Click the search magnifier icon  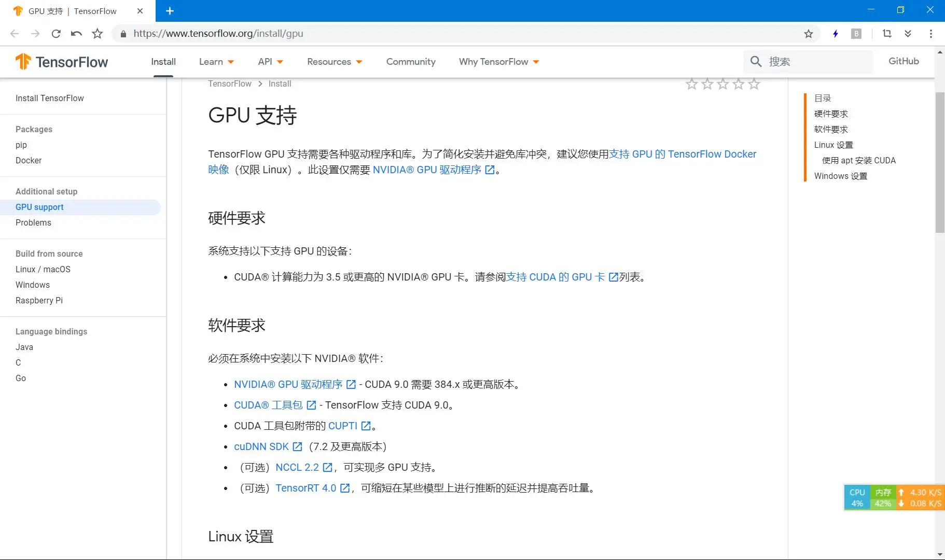(756, 62)
